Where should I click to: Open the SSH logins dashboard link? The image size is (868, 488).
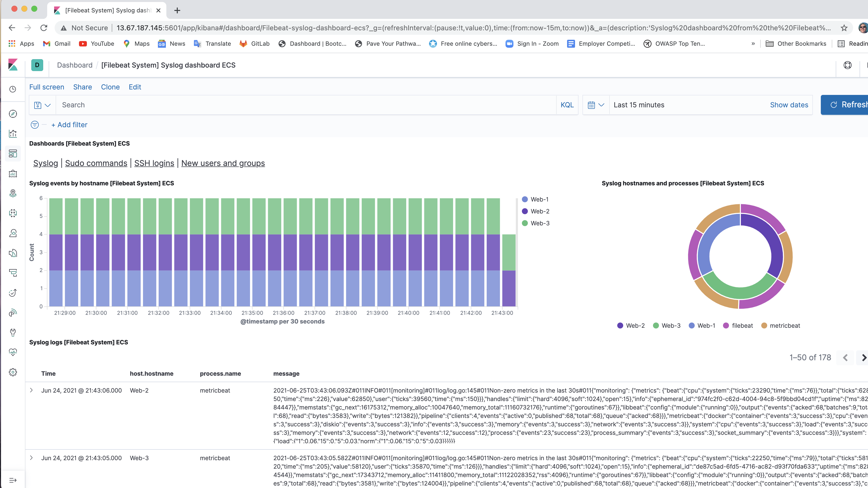[154, 163]
